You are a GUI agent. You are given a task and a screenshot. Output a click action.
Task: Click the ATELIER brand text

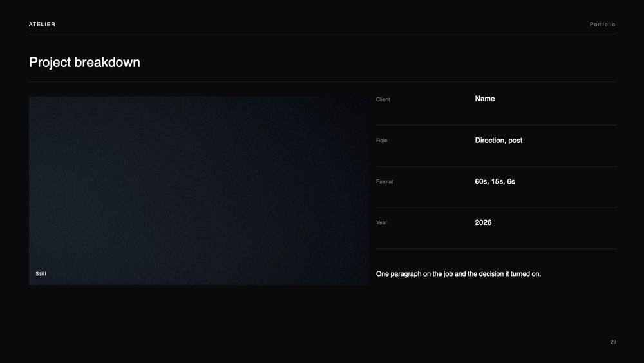tap(42, 25)
